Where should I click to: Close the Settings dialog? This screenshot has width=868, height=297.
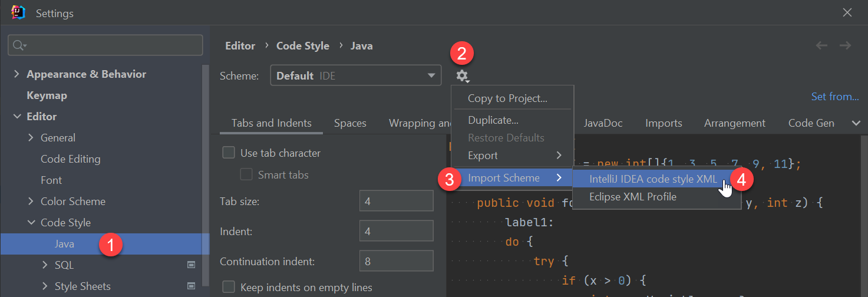[847, 12]
